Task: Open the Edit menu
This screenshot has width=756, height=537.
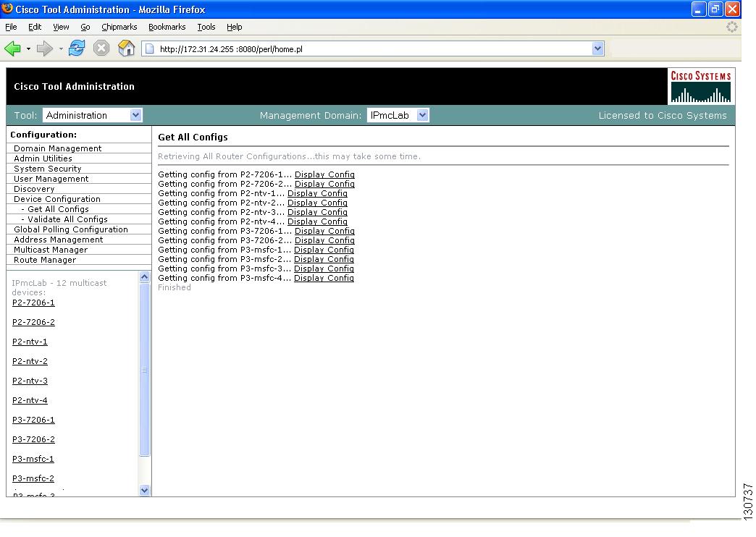Action: [35, 27]
